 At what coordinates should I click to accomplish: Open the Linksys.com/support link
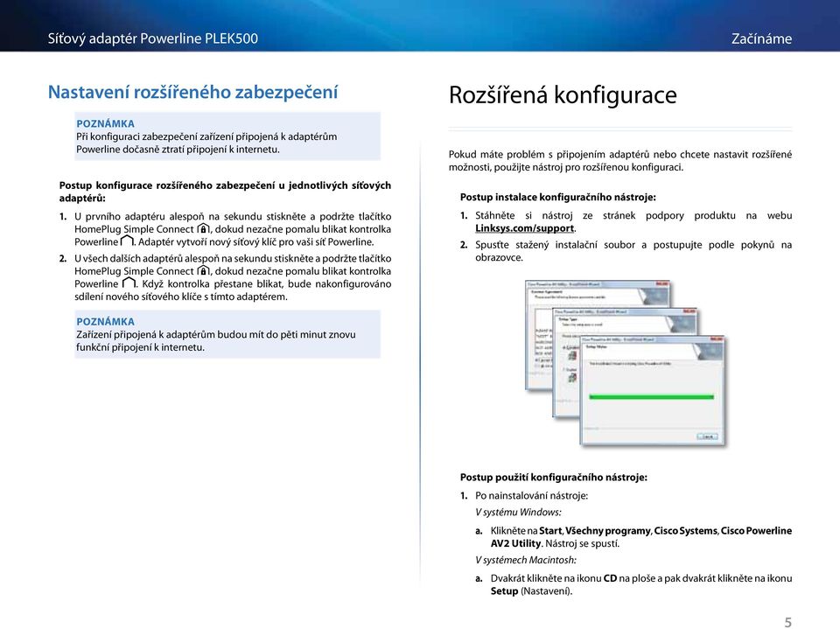tap(524, 228)
